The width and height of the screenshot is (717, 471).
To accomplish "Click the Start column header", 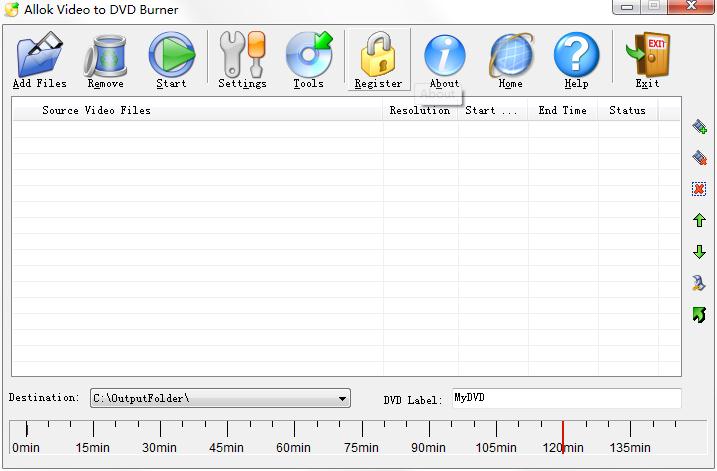I will tap(492, 110).
